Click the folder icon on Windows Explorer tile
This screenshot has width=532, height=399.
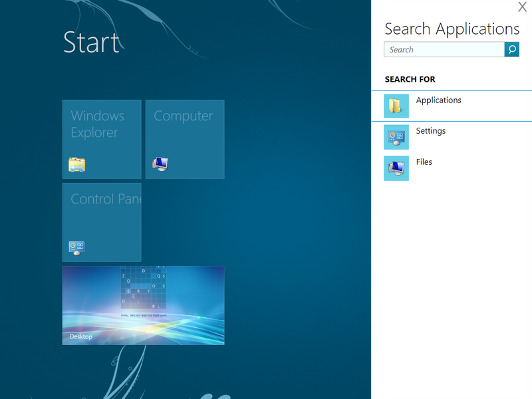77,165
